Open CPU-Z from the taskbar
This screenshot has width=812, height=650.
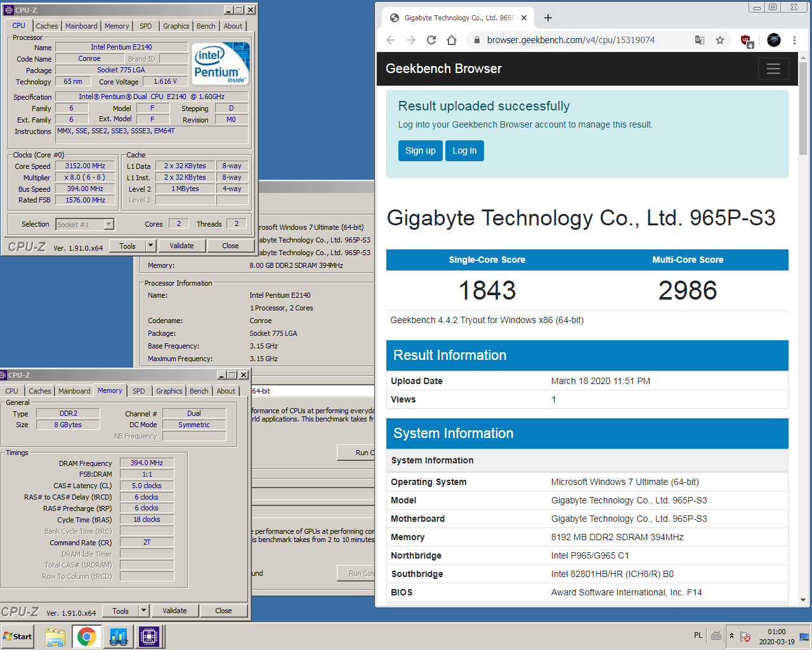click(x=149, y=637)
